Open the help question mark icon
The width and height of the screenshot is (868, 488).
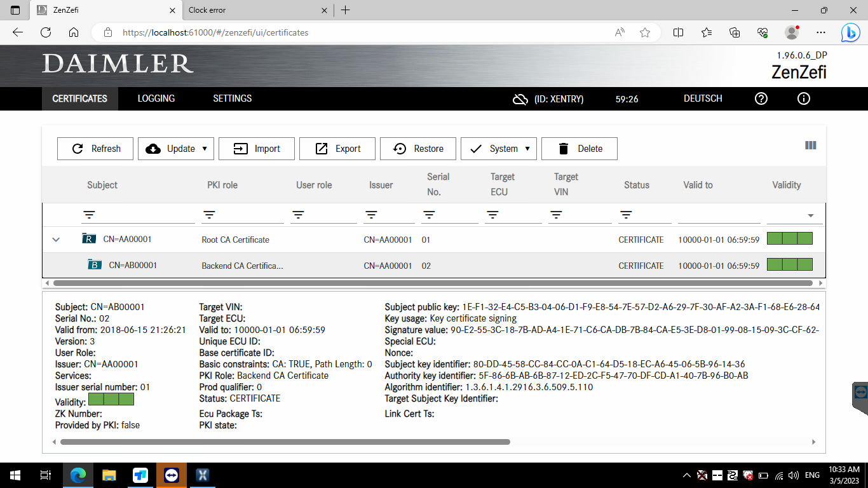click(761, 98)
